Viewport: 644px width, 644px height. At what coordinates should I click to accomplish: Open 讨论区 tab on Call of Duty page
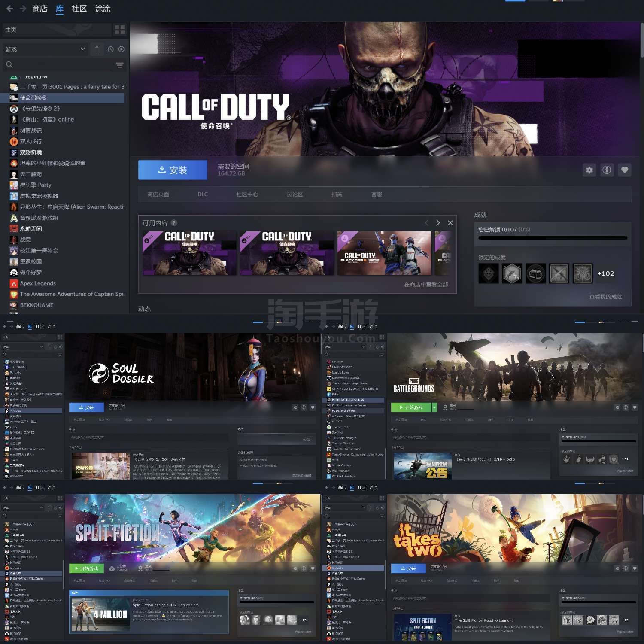coord(295,194)
